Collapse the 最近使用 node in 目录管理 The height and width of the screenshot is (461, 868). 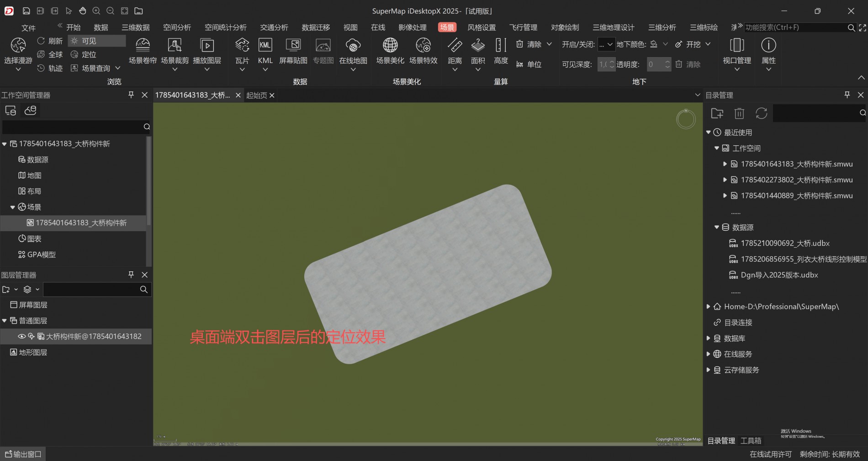click(709, 132)
